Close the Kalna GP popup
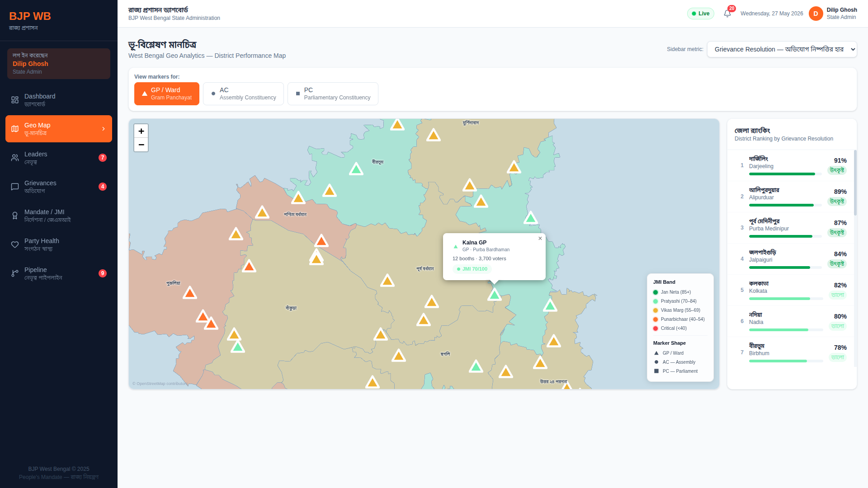 (540, 239)
